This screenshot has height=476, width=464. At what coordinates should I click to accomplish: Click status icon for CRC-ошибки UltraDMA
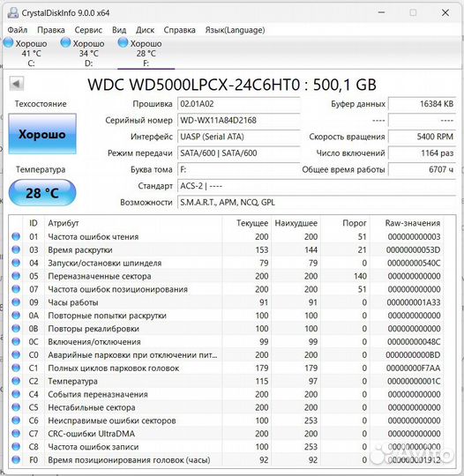(16, 434)
